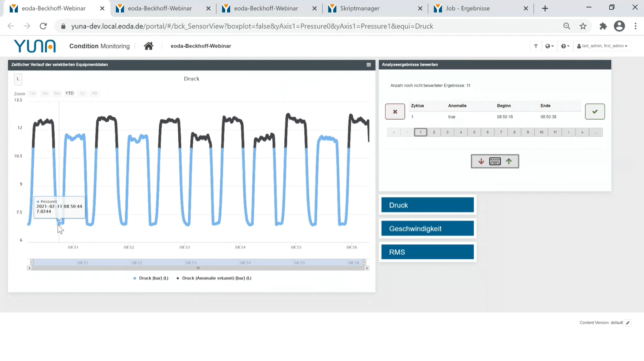Jump to last page double arrow
This screenshot has height=361, width=644.
click(x=582, y=132)
